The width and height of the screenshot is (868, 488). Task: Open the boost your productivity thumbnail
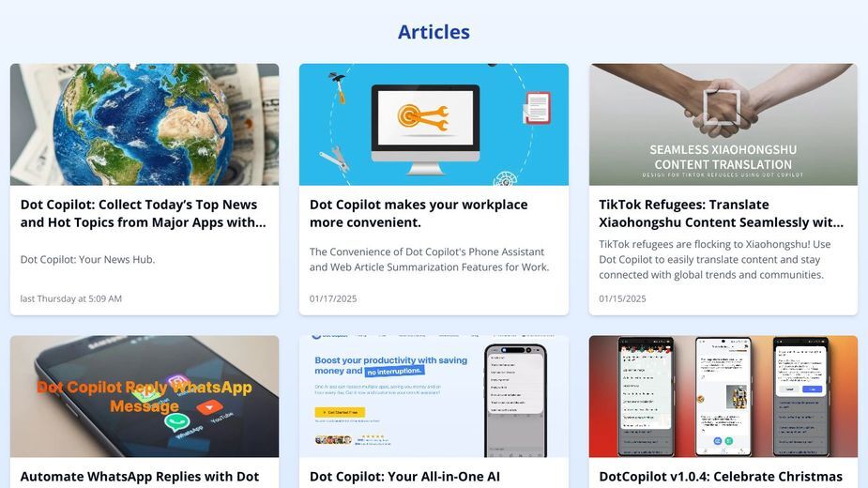(x=434, y=396)
